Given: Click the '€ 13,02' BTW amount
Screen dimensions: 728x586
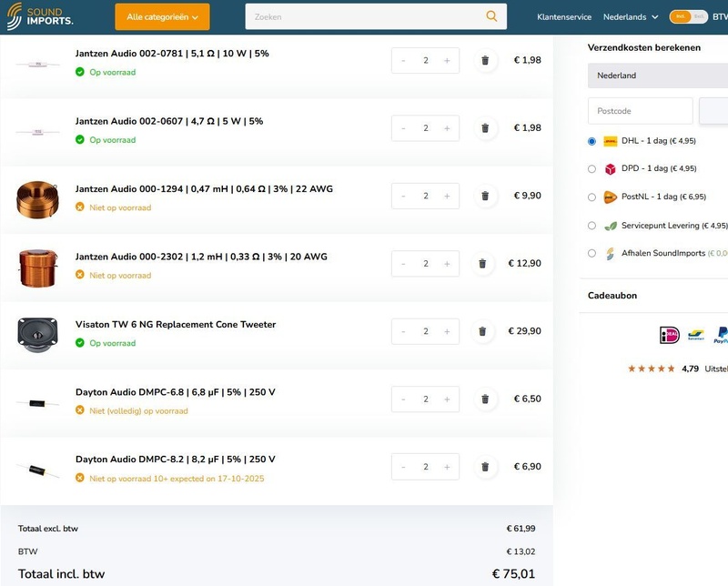Looking at the screenshot, I should coord(521,551).
